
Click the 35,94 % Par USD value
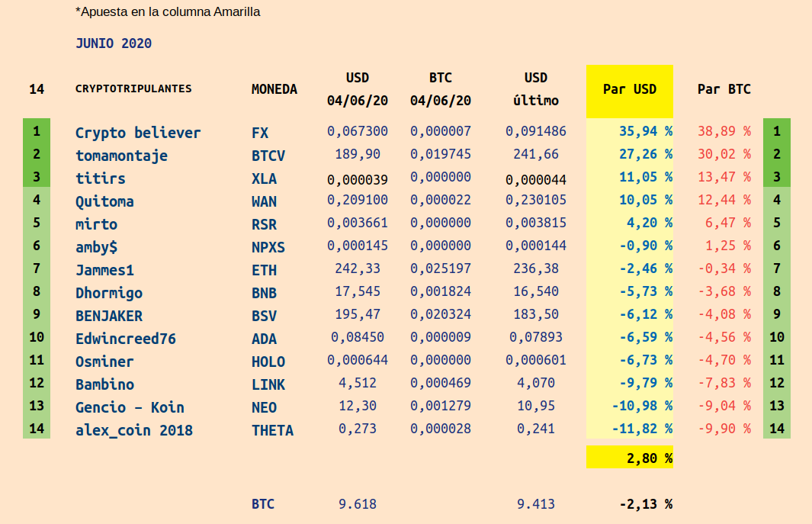click(645, 131)
